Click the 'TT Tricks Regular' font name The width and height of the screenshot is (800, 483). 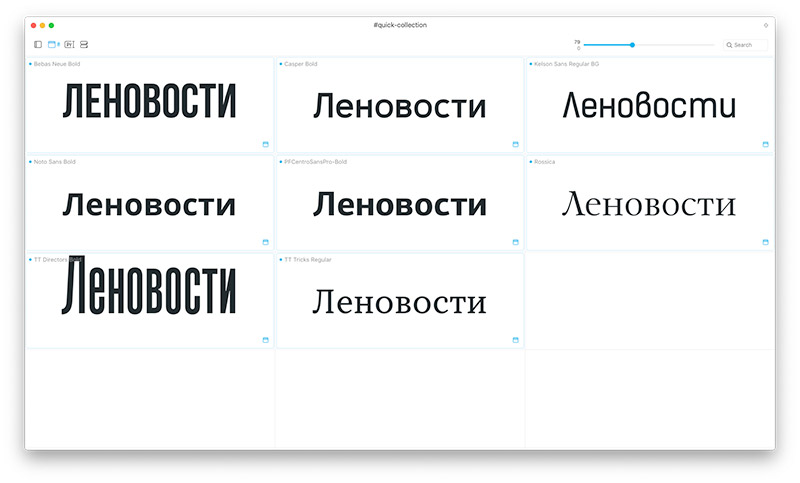click(308, 260)
